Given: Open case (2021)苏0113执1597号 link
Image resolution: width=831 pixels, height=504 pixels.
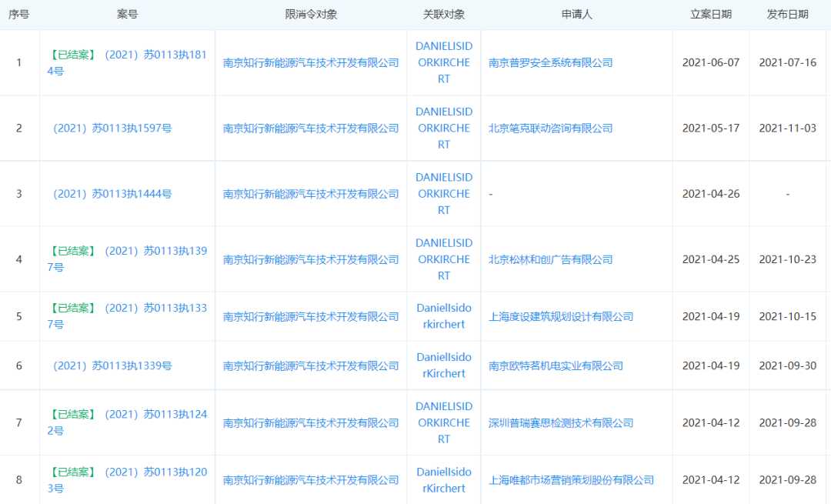Looking at the screenshot, I should [112, 129].
